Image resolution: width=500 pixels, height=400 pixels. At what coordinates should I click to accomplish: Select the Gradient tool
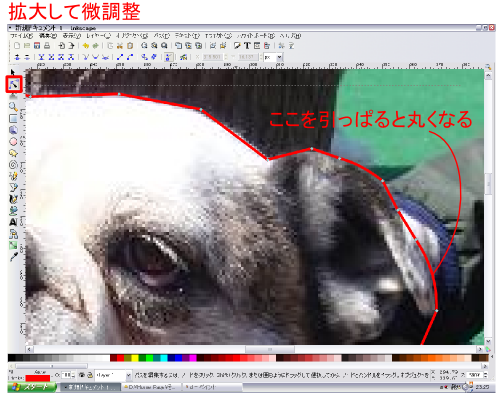pyautogui.click(x=13, y=245)
